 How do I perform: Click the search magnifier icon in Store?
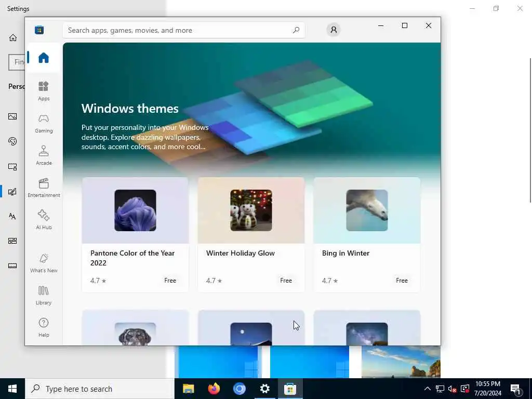tap(296, 30)
